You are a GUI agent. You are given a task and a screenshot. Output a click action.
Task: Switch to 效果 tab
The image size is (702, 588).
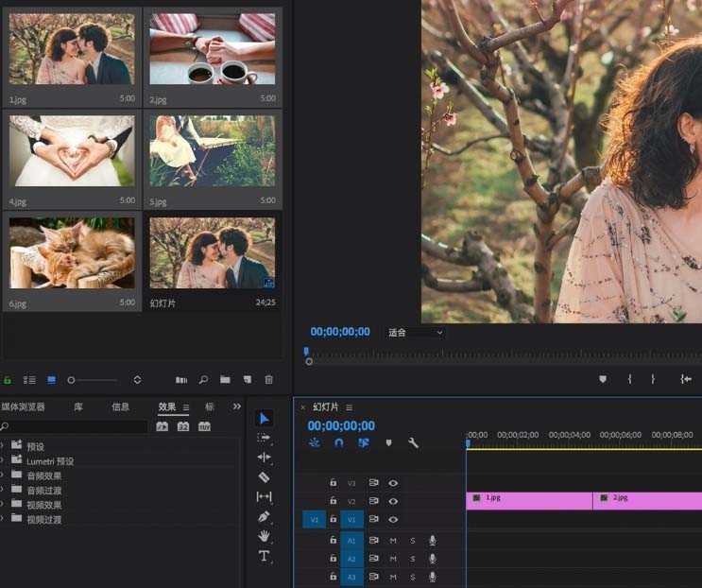[167, 406]
